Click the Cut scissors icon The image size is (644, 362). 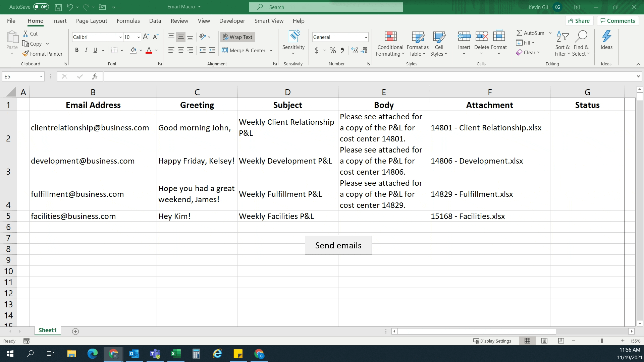(x=25, y=34)
